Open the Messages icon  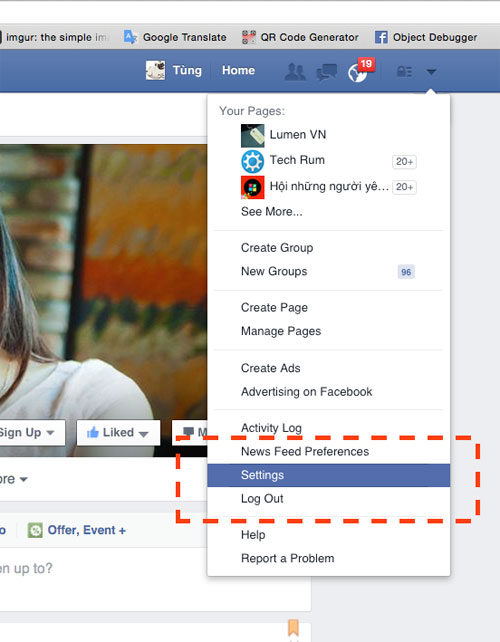(326, 72)
